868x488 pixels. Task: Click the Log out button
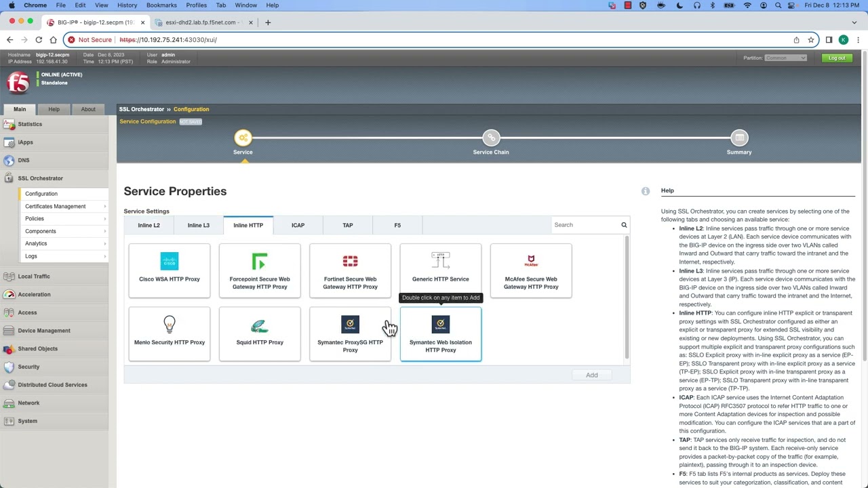point(837,58)
